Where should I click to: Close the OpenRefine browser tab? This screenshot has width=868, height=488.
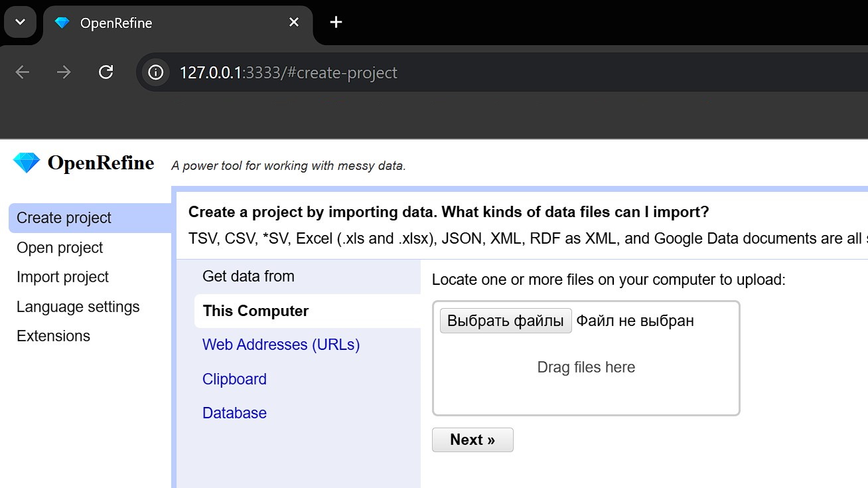tap(294, 23)
